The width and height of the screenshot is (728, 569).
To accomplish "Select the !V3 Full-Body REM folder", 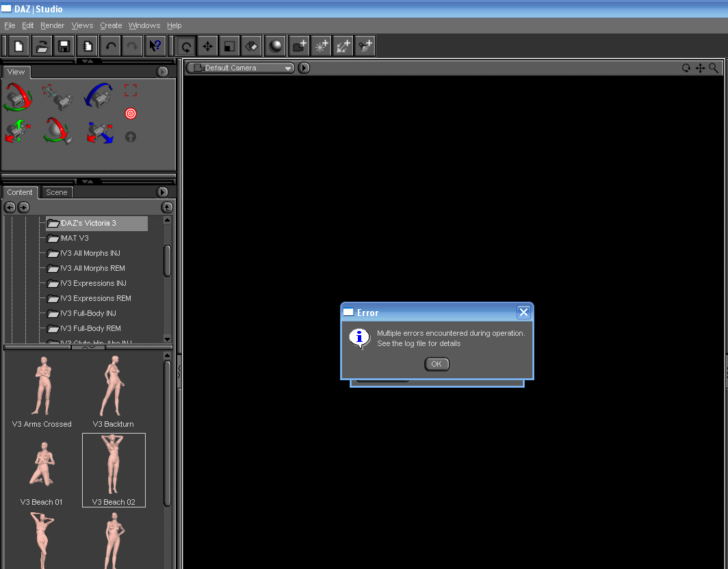I will click(84, 328).
